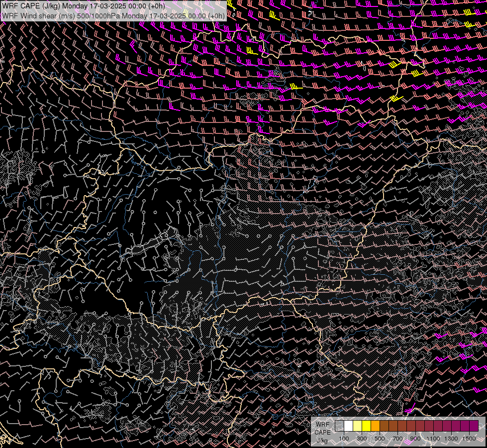Click the legend value 100
The image size is (487, 448).
tap(344, 439)
